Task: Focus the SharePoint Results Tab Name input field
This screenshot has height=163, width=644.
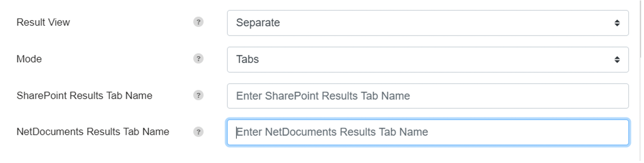Action: (x=428, y=96)
